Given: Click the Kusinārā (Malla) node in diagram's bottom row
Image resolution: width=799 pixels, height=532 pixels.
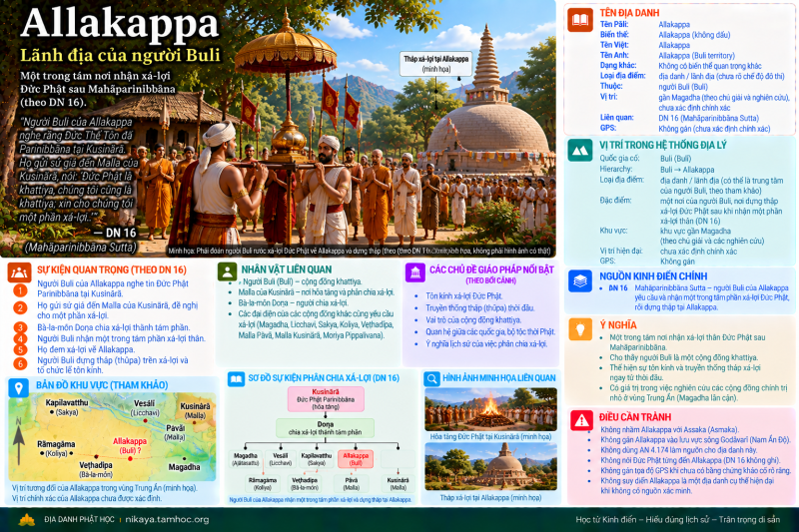Looking at the screenshot, I should coord(398,484).
